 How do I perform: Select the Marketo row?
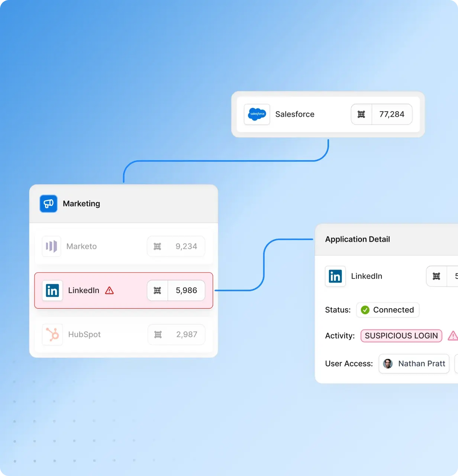pos(123,246)
